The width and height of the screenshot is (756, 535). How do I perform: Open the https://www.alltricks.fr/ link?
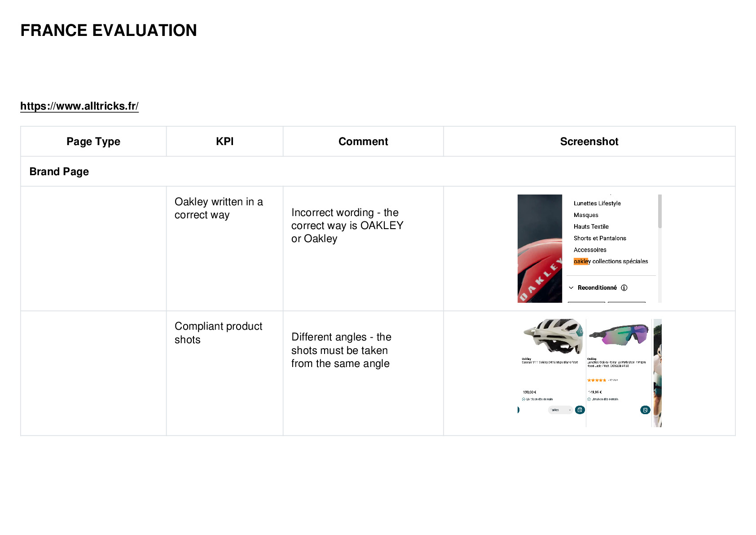pyautogui.click(x=79, y=106)
